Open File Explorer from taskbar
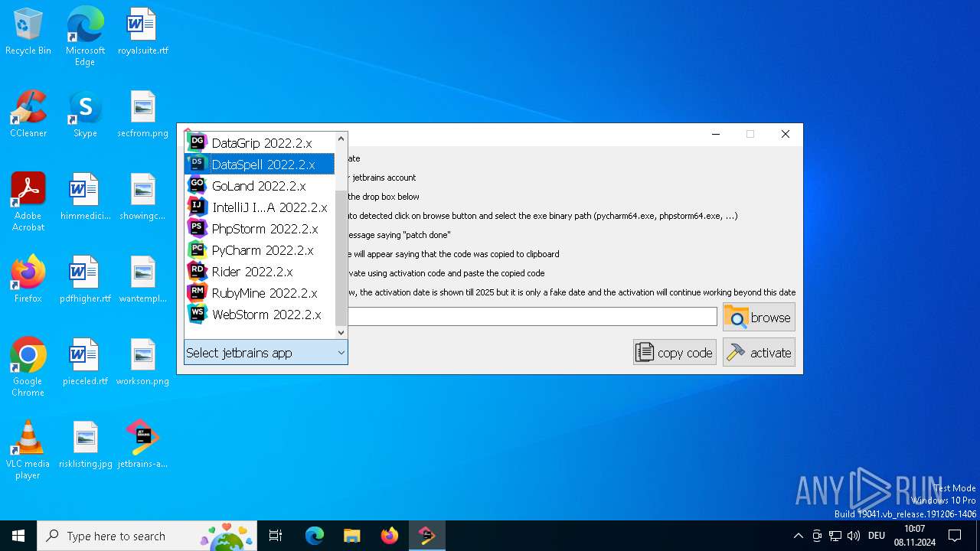Viewport: 980px width, 551px height. click(x=351, y=536)
